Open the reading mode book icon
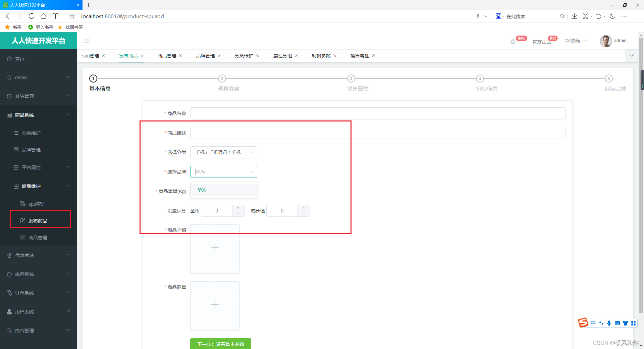 click(x=56, y=16)
